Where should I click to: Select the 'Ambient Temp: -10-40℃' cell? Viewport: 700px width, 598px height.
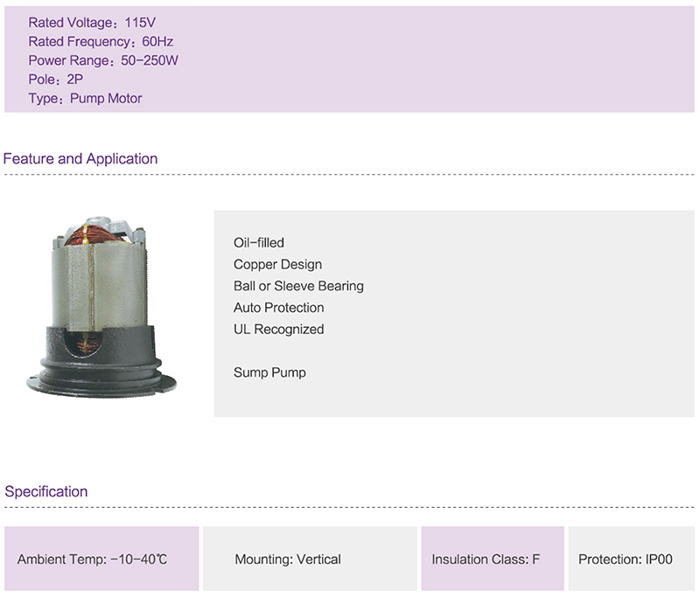[101, 559]
